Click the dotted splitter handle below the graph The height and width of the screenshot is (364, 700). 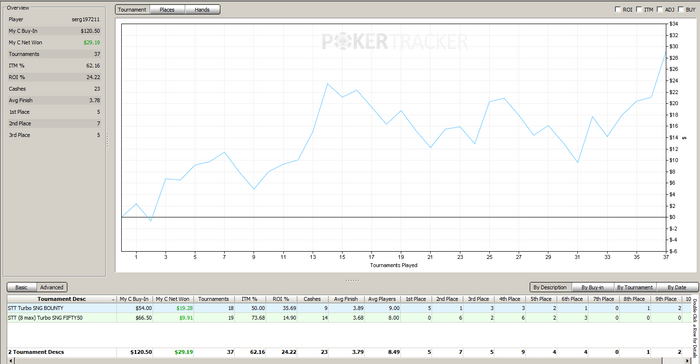pyautogui.click(x=352, y=280)
